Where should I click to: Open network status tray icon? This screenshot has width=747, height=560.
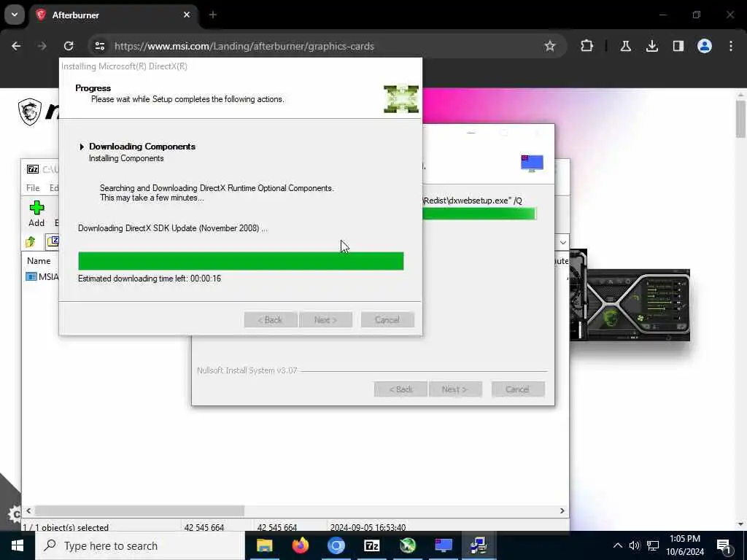(x=653, y=545)
